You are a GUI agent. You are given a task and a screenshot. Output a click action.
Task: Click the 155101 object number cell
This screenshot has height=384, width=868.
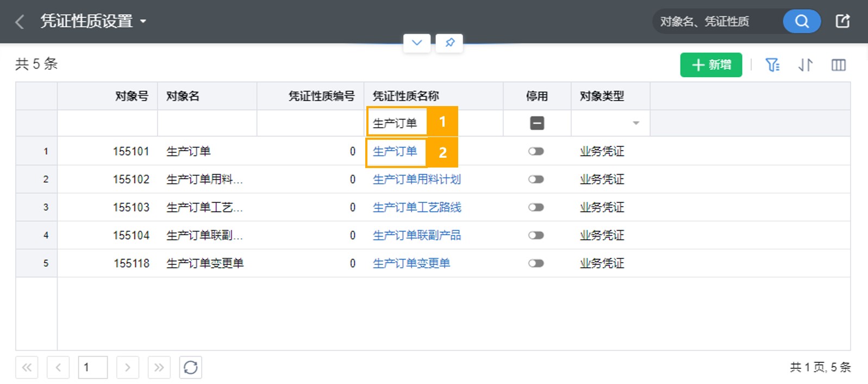pyautogui.click(x=108, y=151)
